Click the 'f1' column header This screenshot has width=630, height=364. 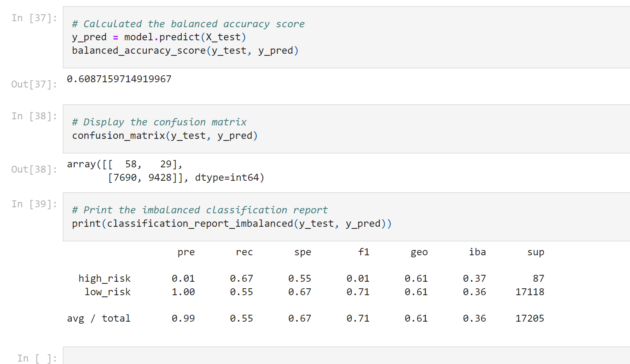[364, 252]
